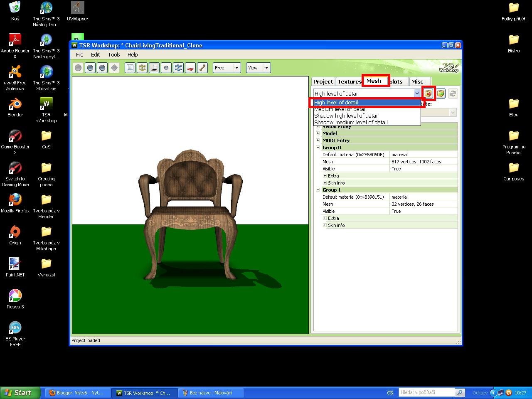Click '817 vertices, 1002 faces' mesh value

pos(424,162)
